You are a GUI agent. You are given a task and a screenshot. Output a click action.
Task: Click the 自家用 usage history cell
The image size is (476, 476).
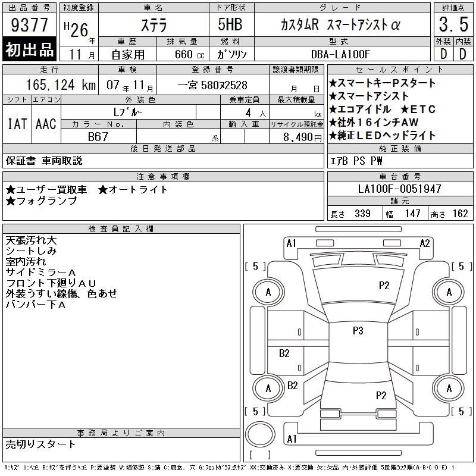128,55
